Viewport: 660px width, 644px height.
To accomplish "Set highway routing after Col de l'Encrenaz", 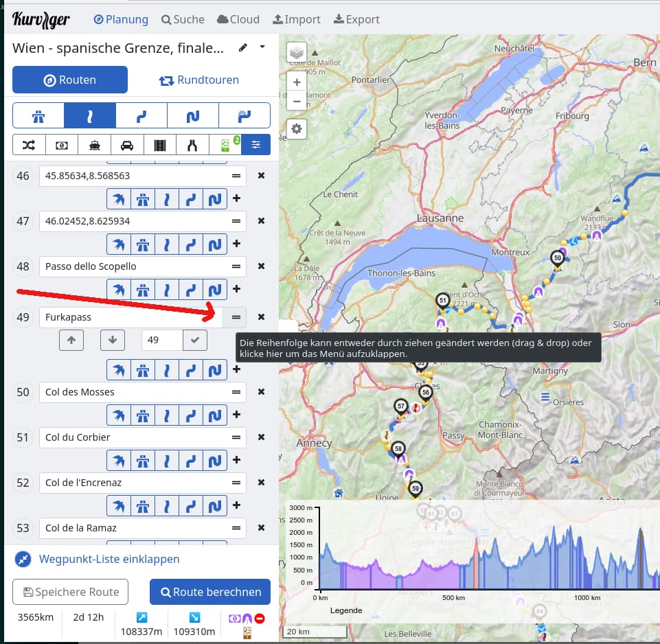I will click(x=143, y=506).
